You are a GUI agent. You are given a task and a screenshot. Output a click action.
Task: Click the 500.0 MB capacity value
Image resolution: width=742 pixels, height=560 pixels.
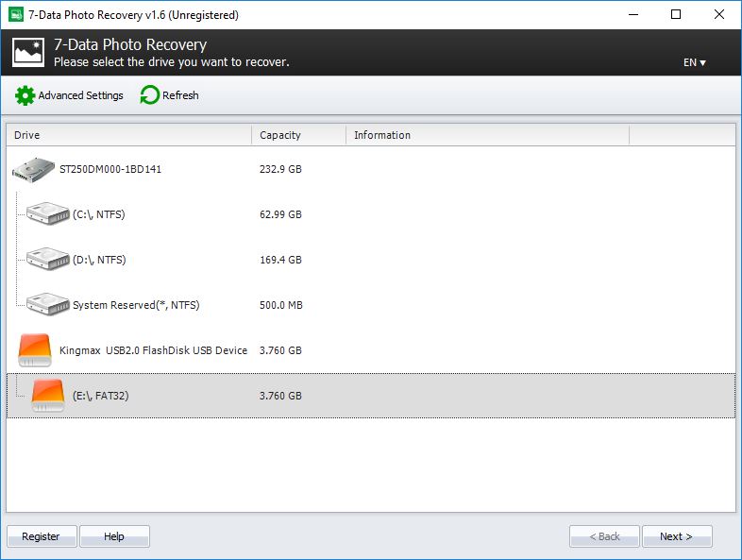pyautogui.click(x=281, y=305)
